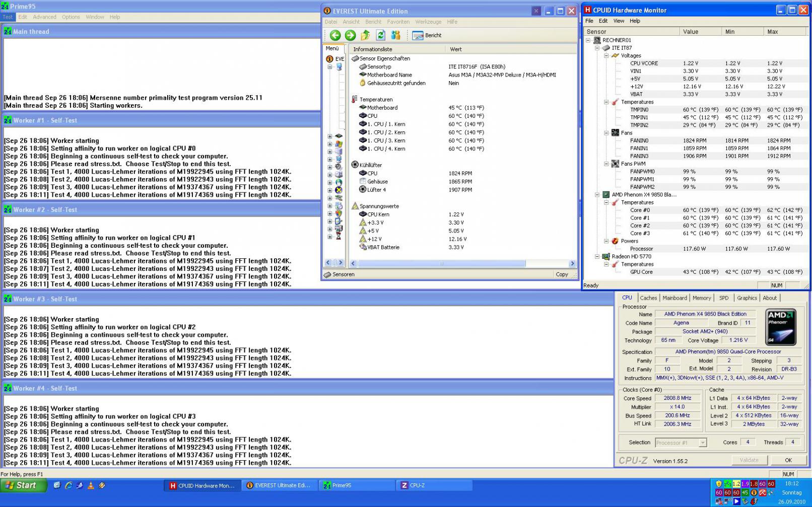Click the Radeon HD 5770 card icon
This screenshot has height=507, width=812.
606,257
